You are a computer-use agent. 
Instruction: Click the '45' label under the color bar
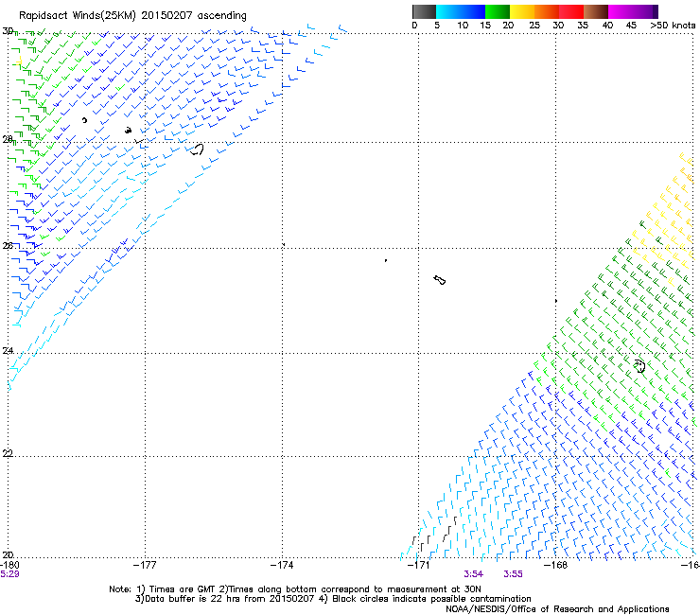tap(631, 26)
